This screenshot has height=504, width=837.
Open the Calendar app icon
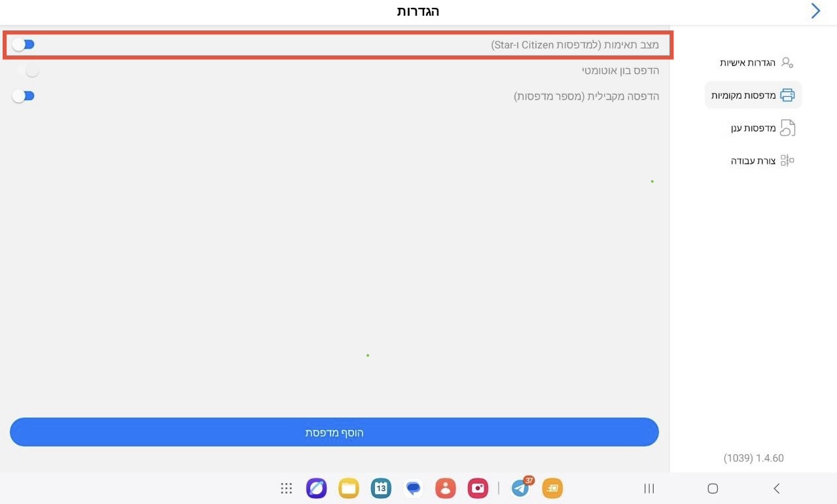pos(381,488)
